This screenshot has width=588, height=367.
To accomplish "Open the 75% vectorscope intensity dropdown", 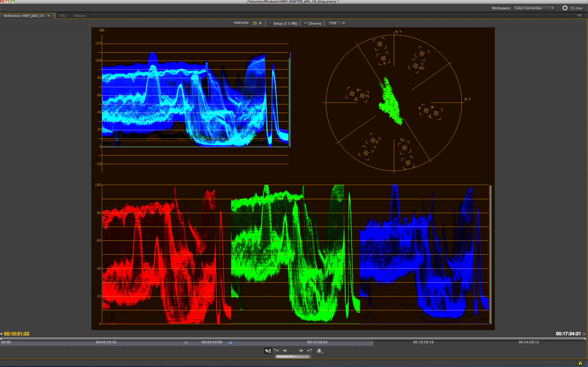I will 337,23.
